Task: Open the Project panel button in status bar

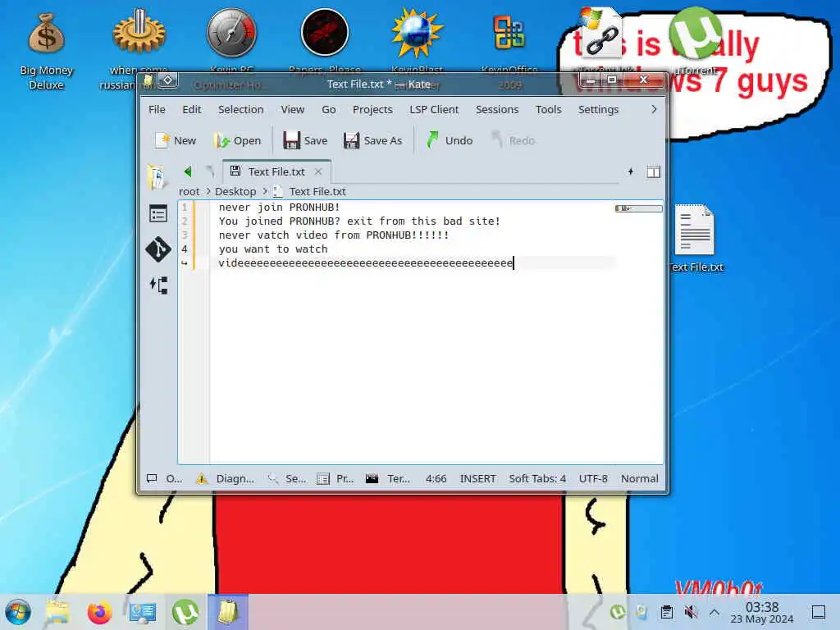Action: (x=336, y=478)
